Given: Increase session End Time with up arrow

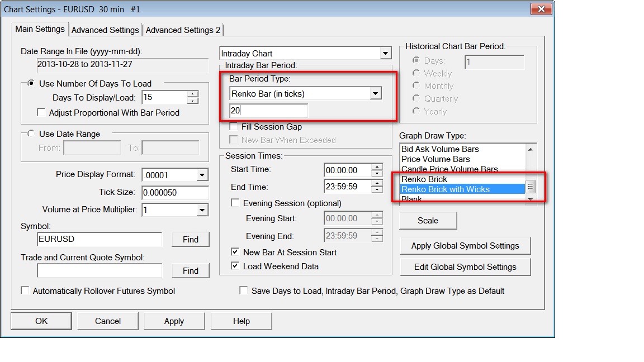Looking at the screenshot, I should (x=377, y=183).
